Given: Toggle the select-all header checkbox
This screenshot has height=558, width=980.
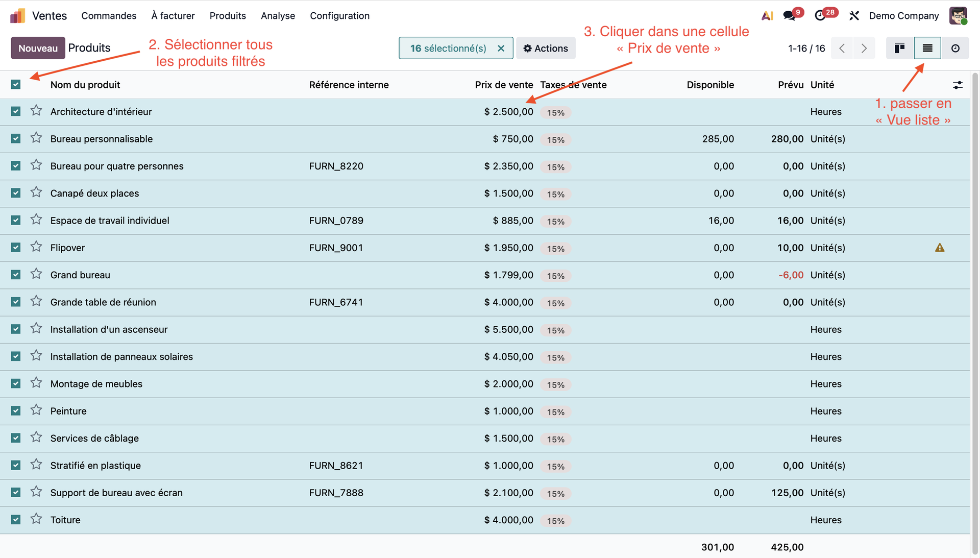Looking at the screenshot, I should pyautogui.click(x=16, y=85).
